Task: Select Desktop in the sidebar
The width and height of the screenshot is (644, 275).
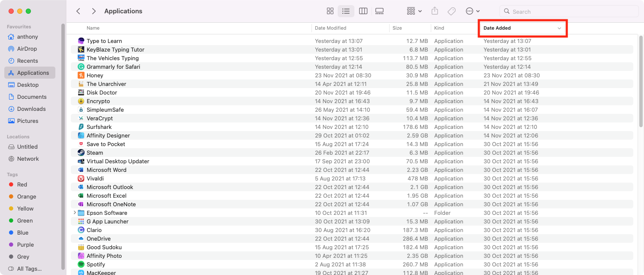Action: 30,85
